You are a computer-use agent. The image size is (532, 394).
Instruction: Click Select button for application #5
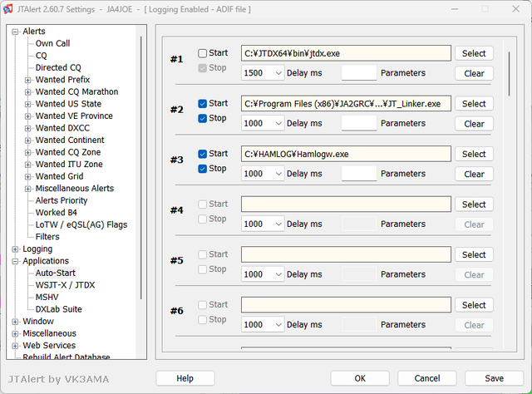[474, 254]
